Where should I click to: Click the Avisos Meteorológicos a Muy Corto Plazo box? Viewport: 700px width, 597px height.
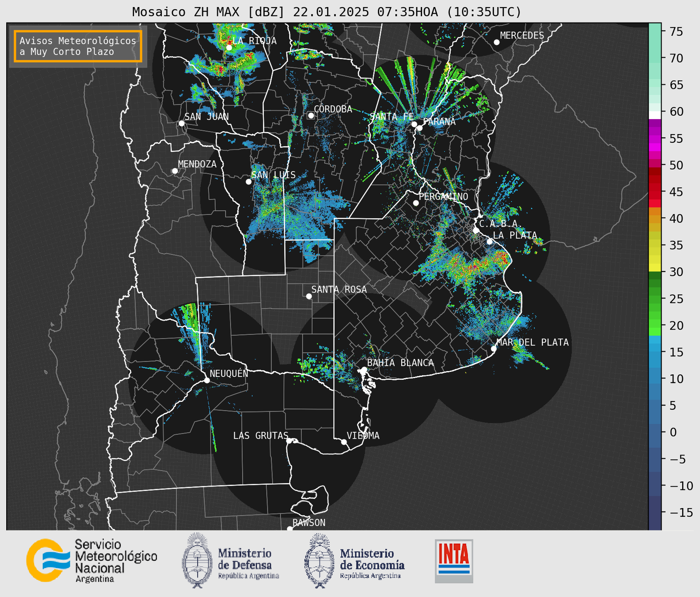click(x=78, y=46)
